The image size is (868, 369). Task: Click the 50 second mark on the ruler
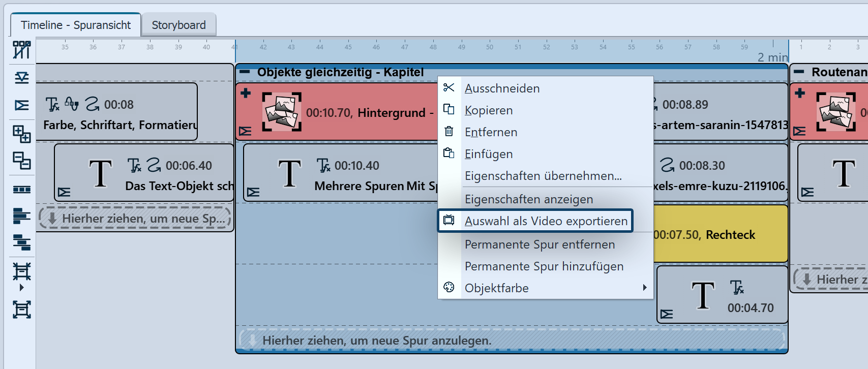pos(489,47)
